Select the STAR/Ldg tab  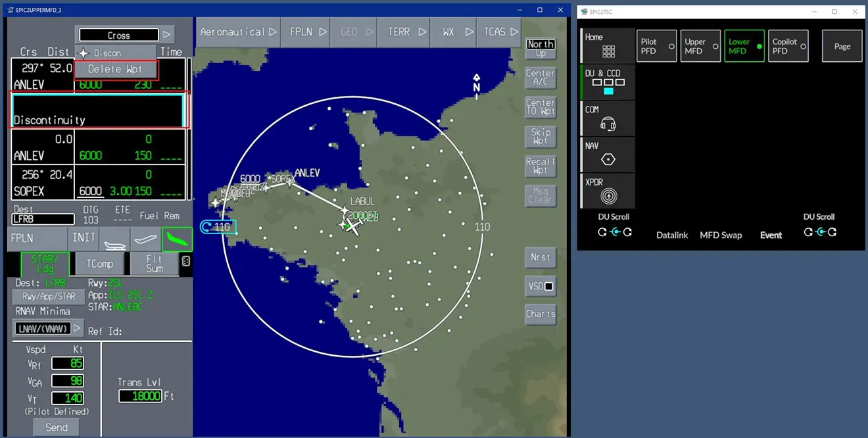click(x=45, y=264)
